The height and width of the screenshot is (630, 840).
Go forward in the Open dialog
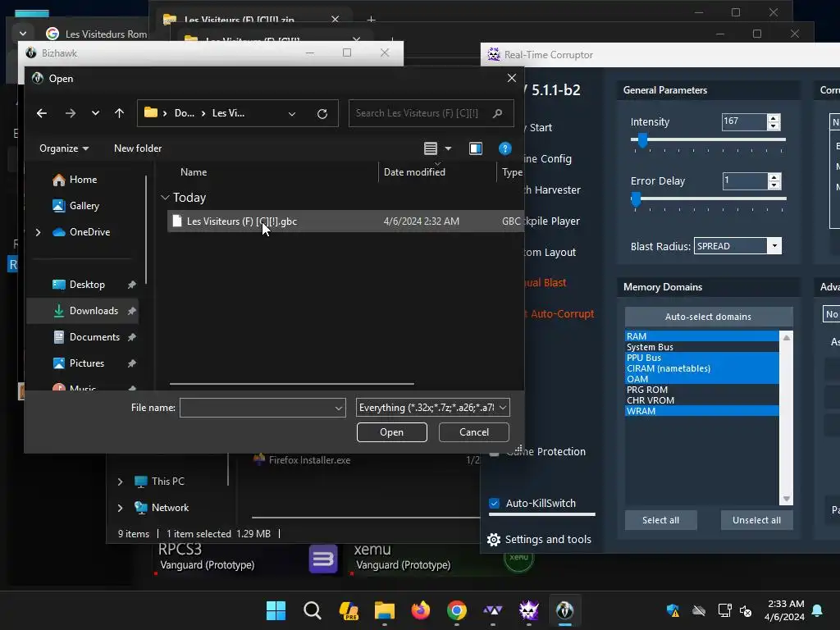pyautogui.click(x=71, y=113)
